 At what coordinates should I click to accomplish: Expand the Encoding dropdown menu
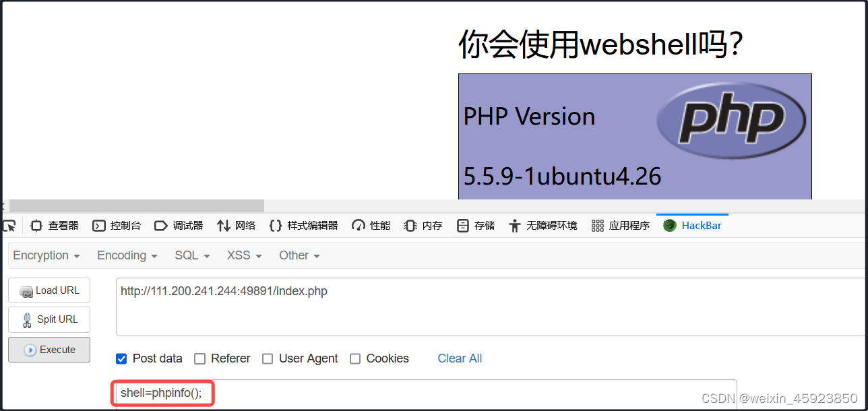click(x=127, y=255)
